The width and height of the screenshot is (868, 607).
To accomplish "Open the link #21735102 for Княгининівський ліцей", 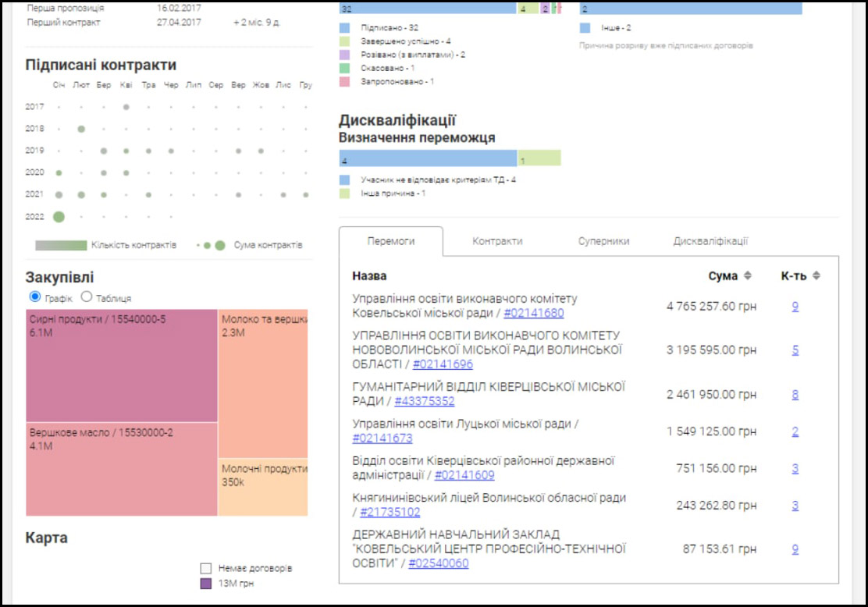I will coord(390,512).
